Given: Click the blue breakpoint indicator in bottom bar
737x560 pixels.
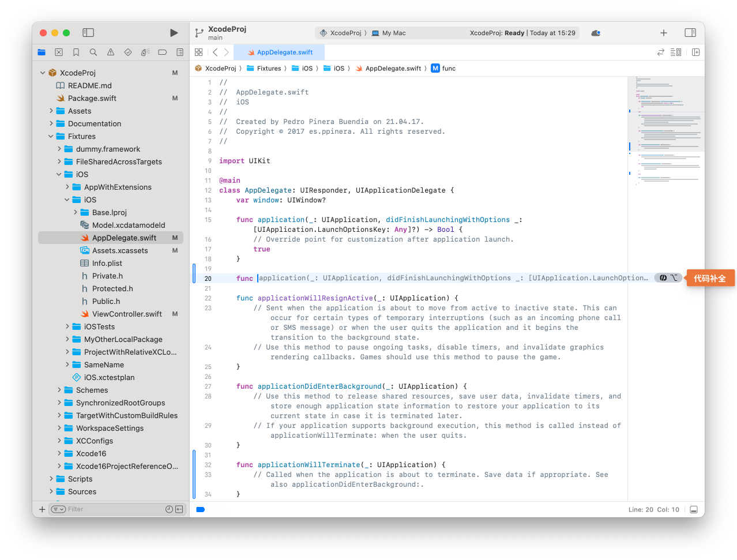Looking at the screenshot, I should pyautogui.click(x=201, y=509).
